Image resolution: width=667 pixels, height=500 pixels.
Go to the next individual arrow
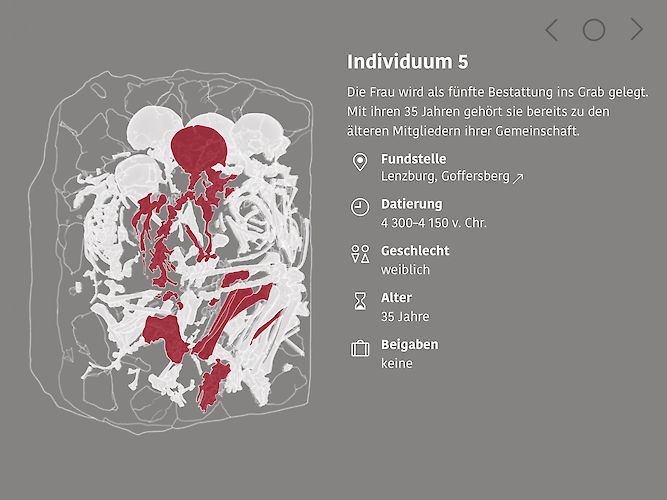(x=637, y=30)
